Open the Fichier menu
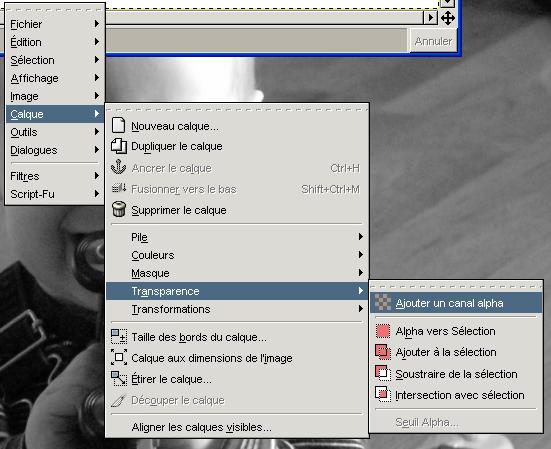The width and height of the screenshot is (551, 449). click(x=55, y=24)
